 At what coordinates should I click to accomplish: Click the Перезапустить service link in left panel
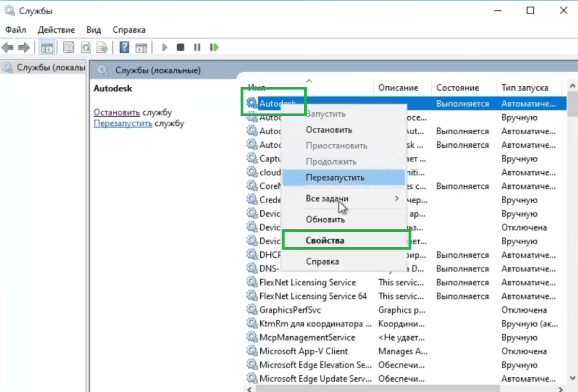click(122, 124)
